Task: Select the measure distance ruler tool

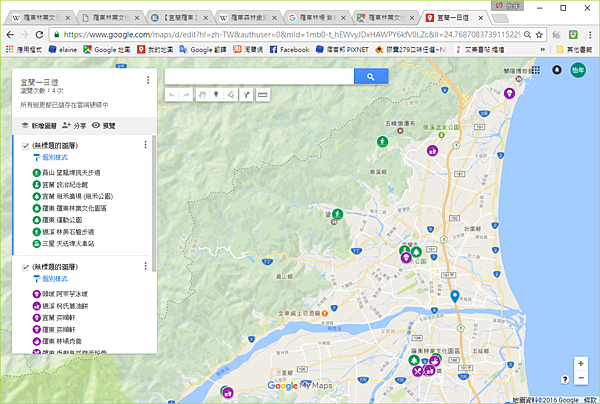Action: (x=262, y=95)
